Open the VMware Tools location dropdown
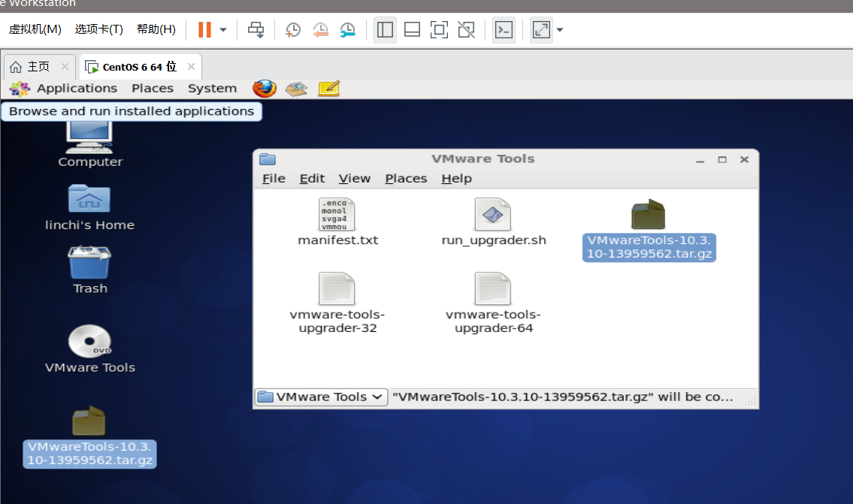853x504 pixels. tap(321, 397)
